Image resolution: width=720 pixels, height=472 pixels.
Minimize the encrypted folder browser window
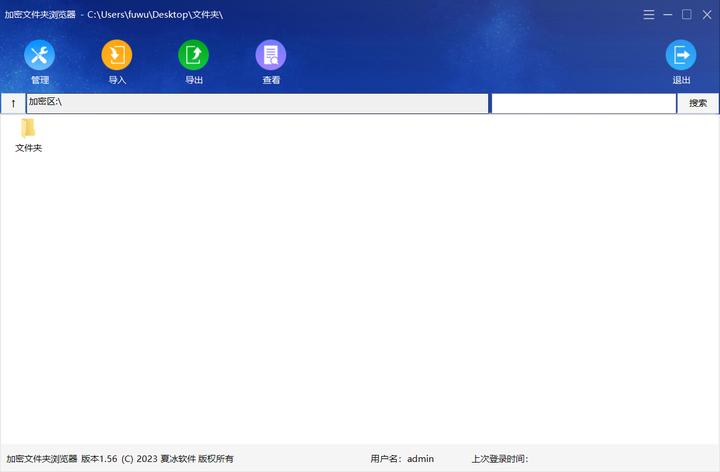[668, 15]
